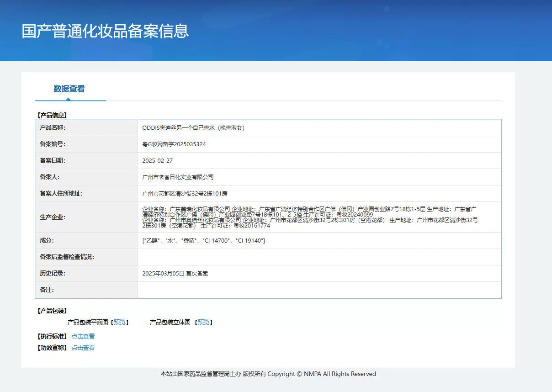Click the NMPA copyright footer text

pyautogui.click(x=268, y=374)
